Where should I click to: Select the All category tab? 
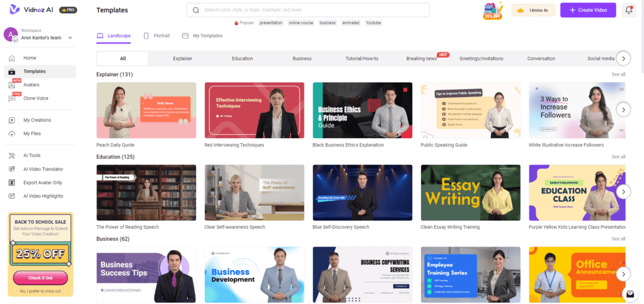point(123,59)
